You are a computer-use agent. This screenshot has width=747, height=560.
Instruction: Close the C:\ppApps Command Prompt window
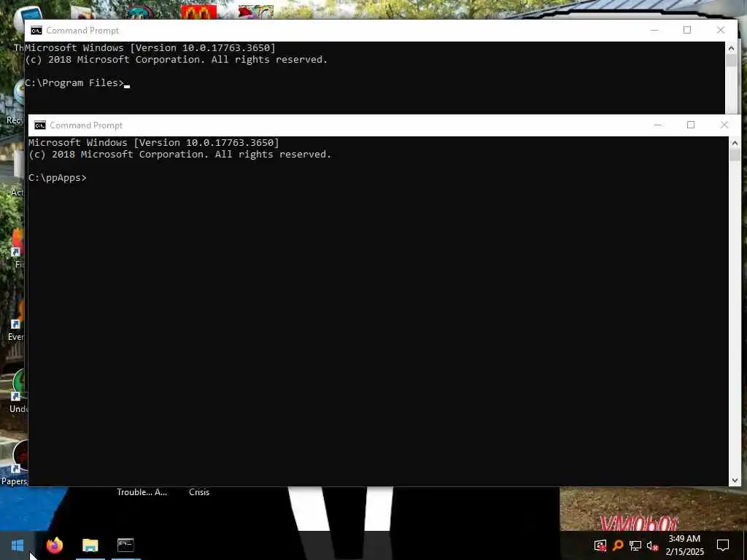tap(724, 125)
